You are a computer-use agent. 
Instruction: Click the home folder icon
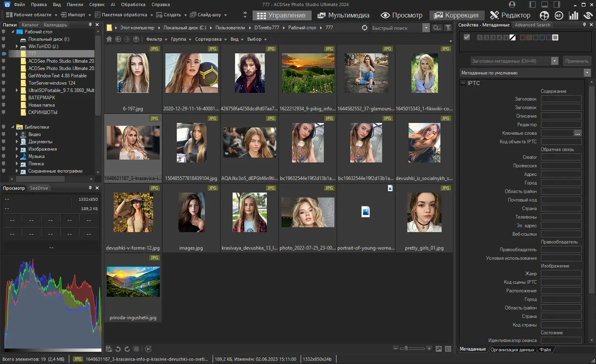point(109,39)
